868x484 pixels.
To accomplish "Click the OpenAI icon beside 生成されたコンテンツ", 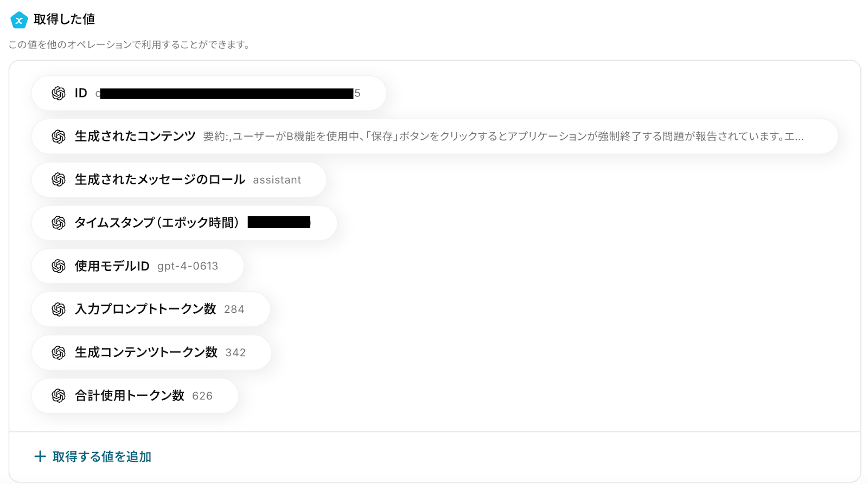I will pyautogui.click(x=59, y=137).
